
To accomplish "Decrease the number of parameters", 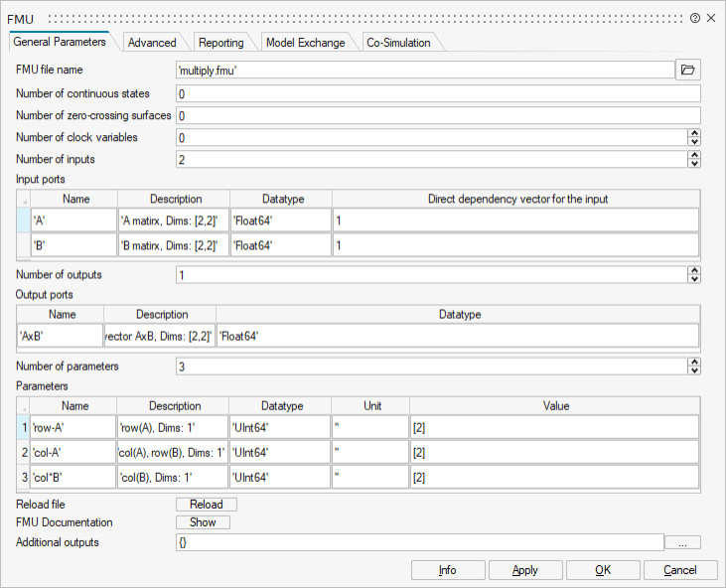I will (694, 370).
